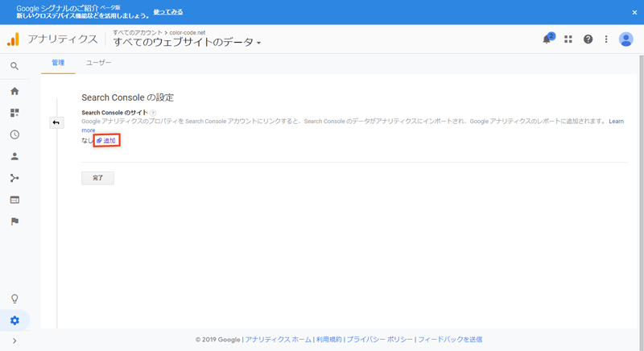The height and width of the screenshot is (351, 644).
Task: Open Behavior reports window icon
Action: 14,200
